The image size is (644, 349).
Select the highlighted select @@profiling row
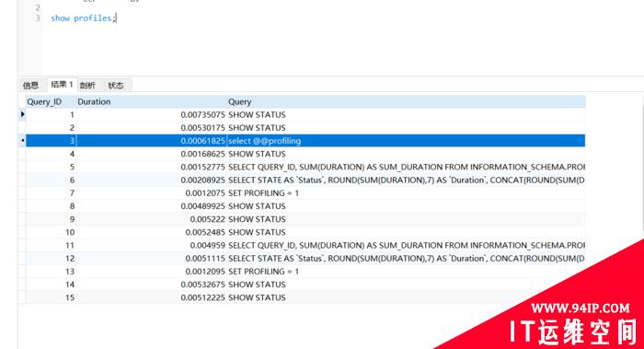pyautogui.click(x=305, y=141)
